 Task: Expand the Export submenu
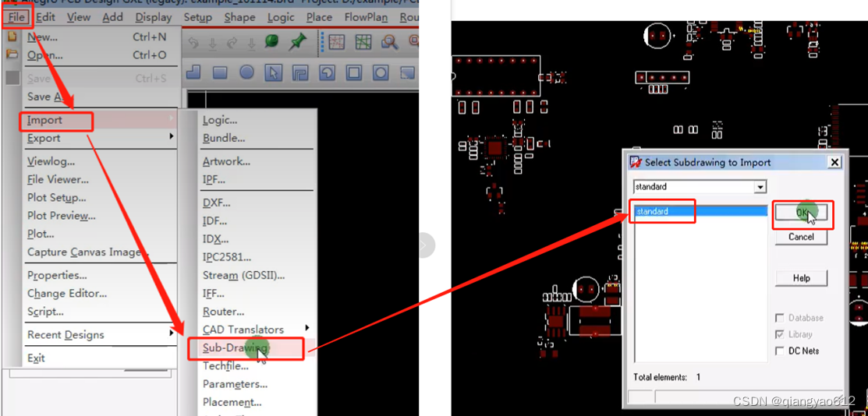(100, 139)
